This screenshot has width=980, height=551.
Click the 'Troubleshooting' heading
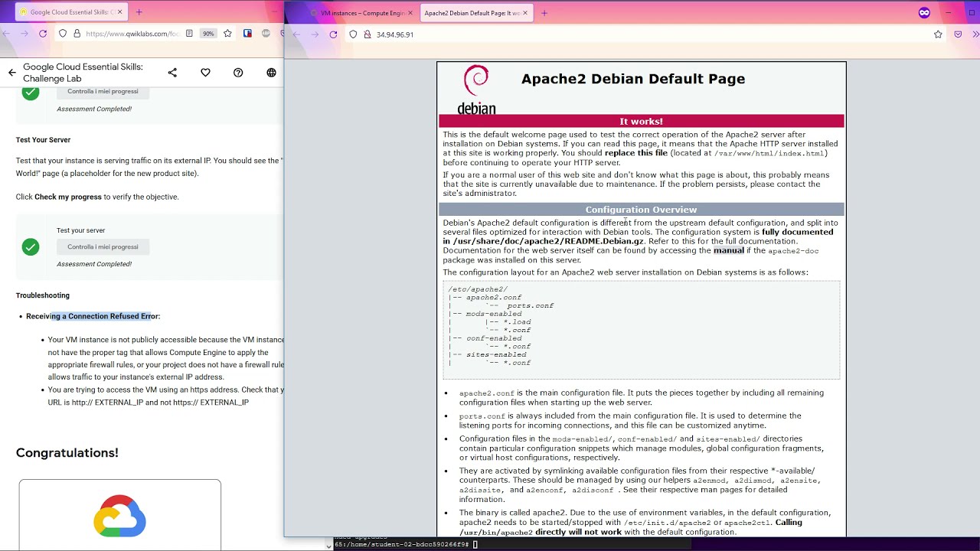[43, 295]
